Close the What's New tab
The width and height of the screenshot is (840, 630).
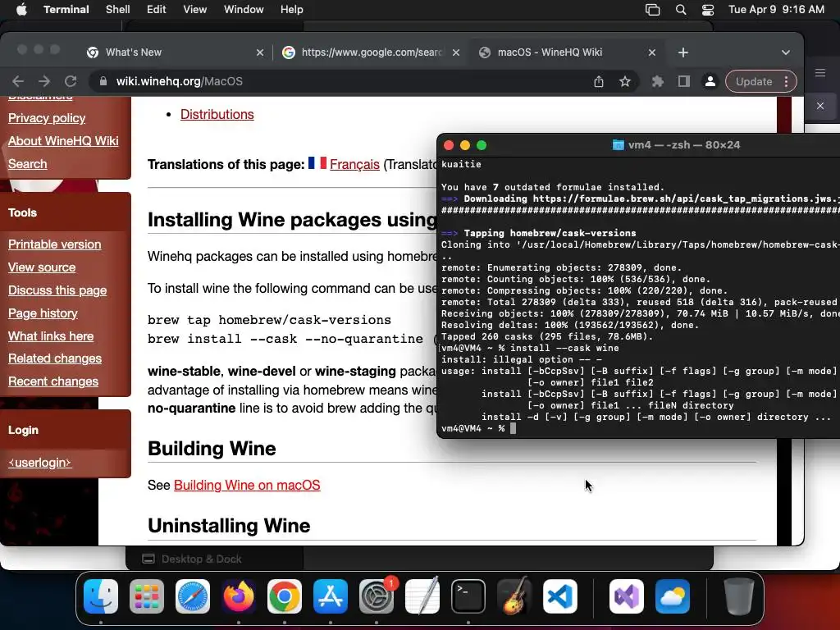[x=260, y=52]
